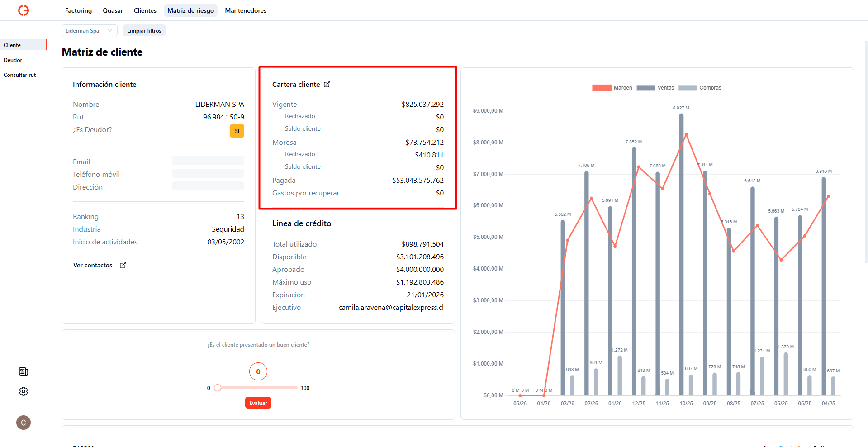Open the Factoring menu
Image resolution: width=868 pixels, height=447 pixels.
[x=78, y=10]
